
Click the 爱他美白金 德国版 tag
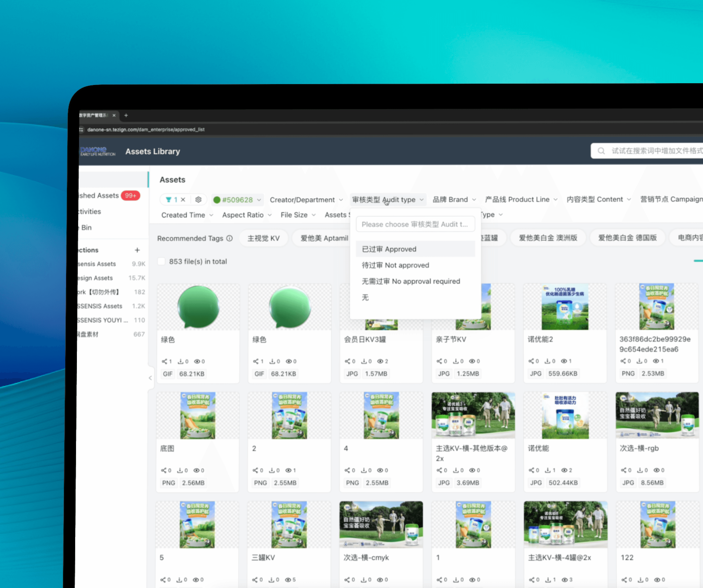(x=627, y=237)
